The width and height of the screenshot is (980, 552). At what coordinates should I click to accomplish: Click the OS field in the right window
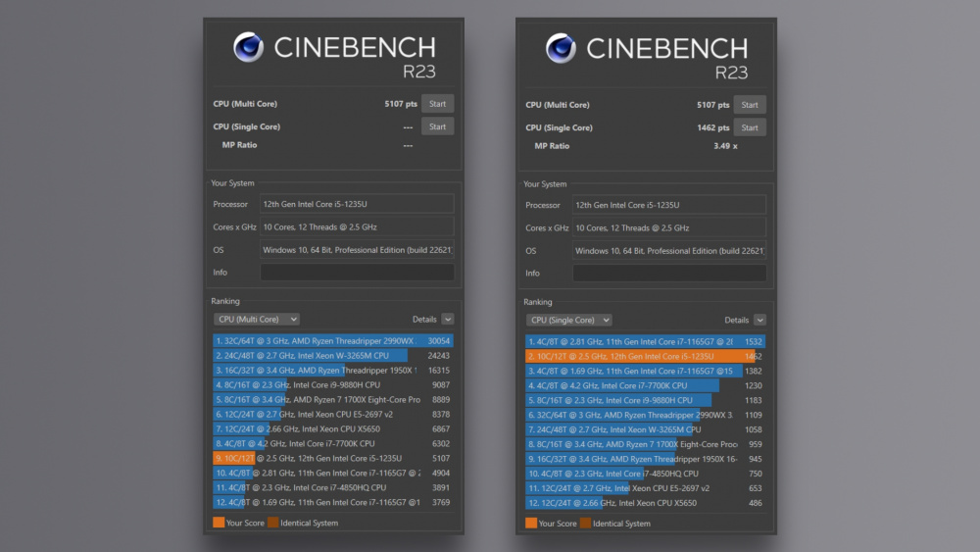(669, 251)
